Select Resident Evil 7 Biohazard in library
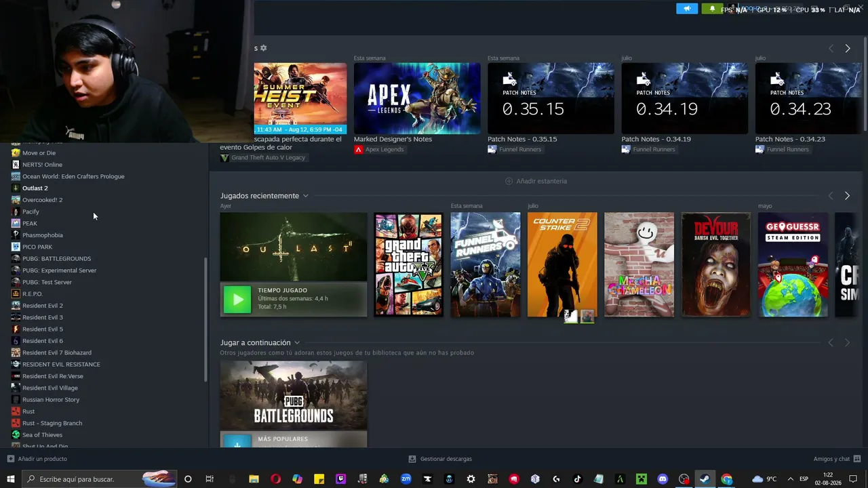The height and width of the screenshot is (488, 868). 57,352
